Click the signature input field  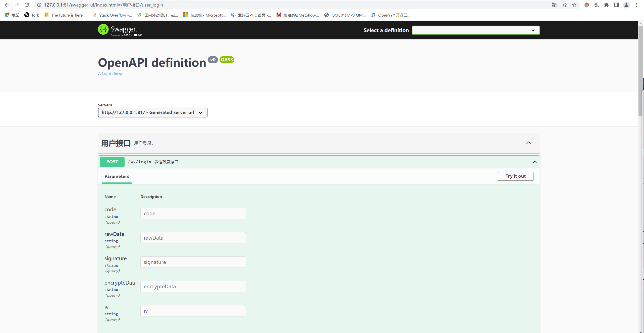click(x=193, y=262)
